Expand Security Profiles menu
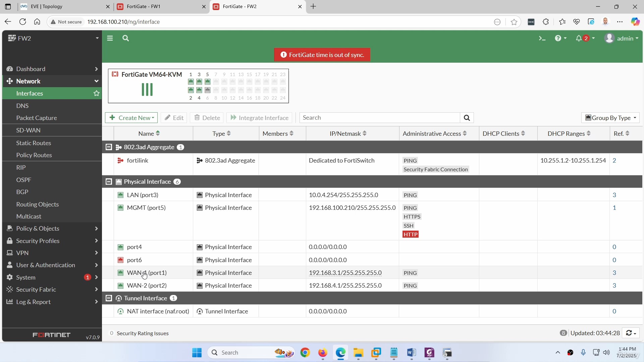Image resolution: width=644 pixels, height=362 pixels. tap(52, 241)
